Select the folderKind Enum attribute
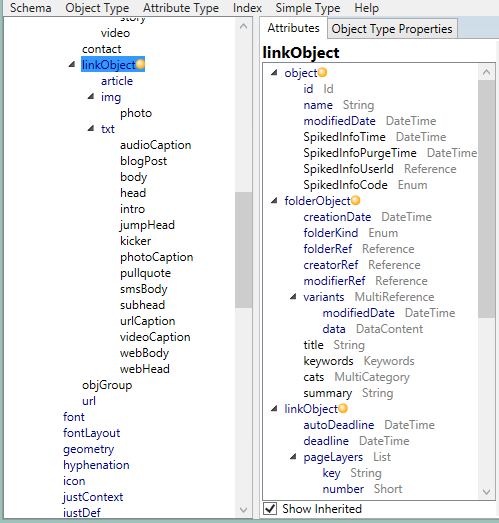 [351, 233]
